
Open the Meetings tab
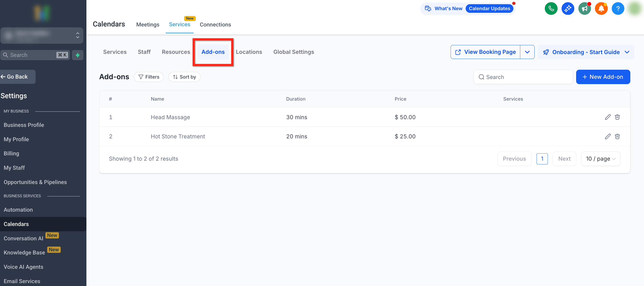click(x=147, y=24)
